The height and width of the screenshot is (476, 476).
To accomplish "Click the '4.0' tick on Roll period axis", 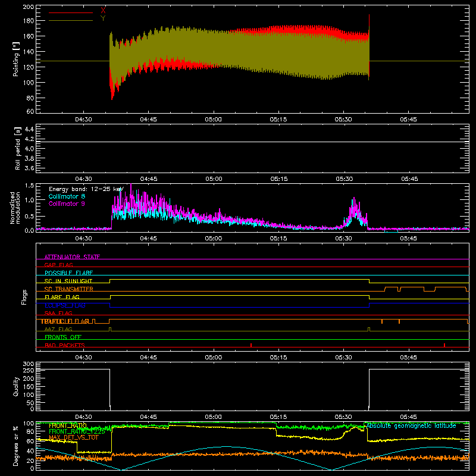I will [x=29, y=149].
